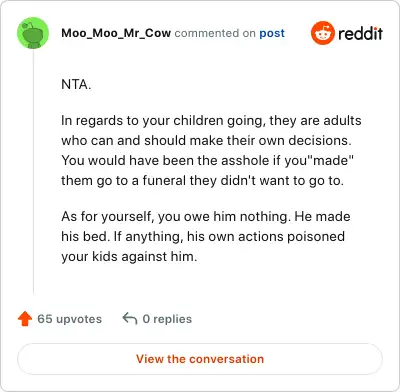
Task: Click the orange upvote arrow icon
Action: pyautogui.click(x=25, y=319)
